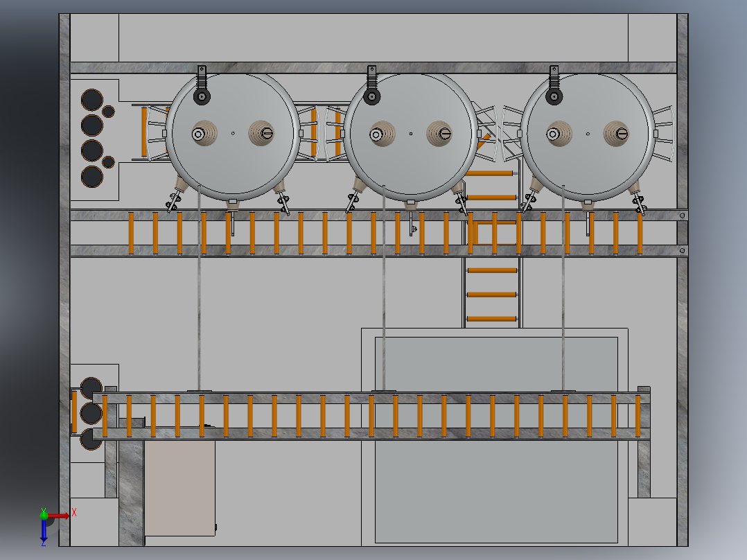The height and width of the screenshot is (560, 747).
Task: Click the red X label next to the triad
Action: pos(74,512)
